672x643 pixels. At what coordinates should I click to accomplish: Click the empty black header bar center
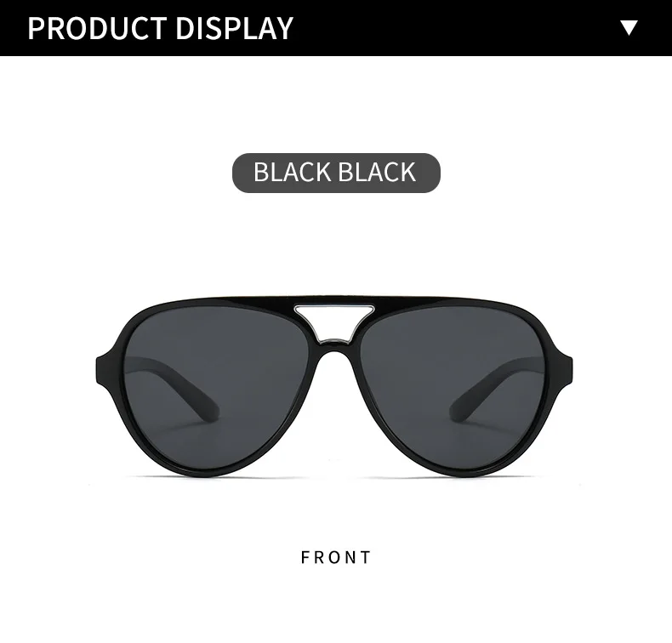click(x=454, y=28)
